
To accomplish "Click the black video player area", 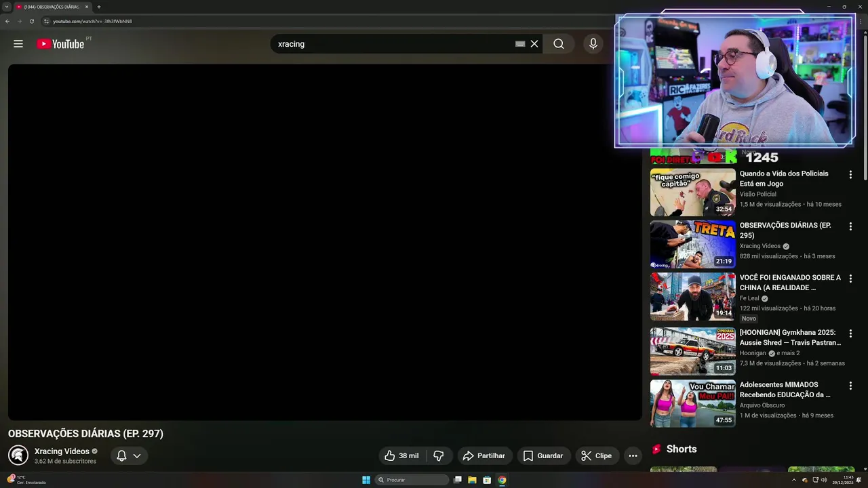I will click(x=325, y=242).
